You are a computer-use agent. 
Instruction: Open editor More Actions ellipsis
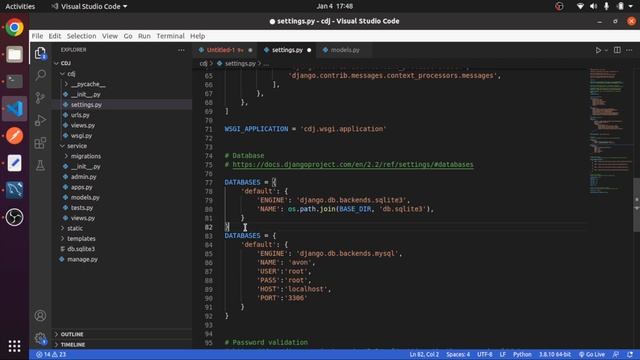click(x=629, y=50)
